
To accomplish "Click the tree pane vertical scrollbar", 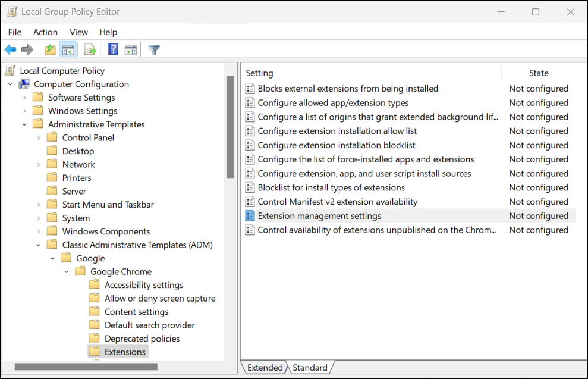I will [x=229, y=127].
